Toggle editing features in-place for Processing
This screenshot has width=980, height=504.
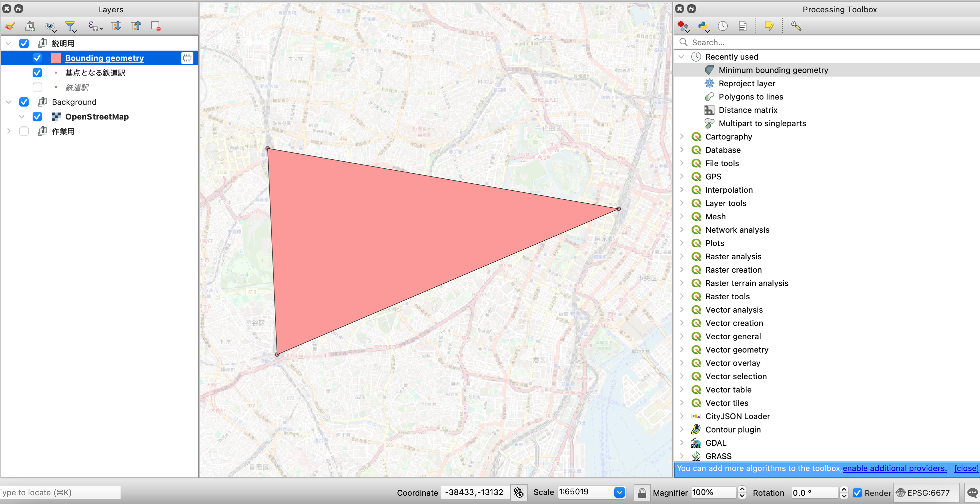[769, 25]
